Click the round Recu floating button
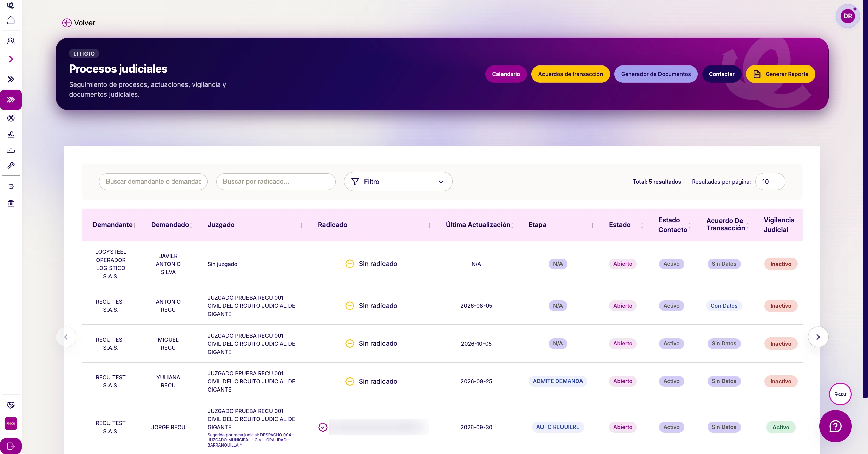The width and height of the screenshot is (868, 454). (840, 394)
